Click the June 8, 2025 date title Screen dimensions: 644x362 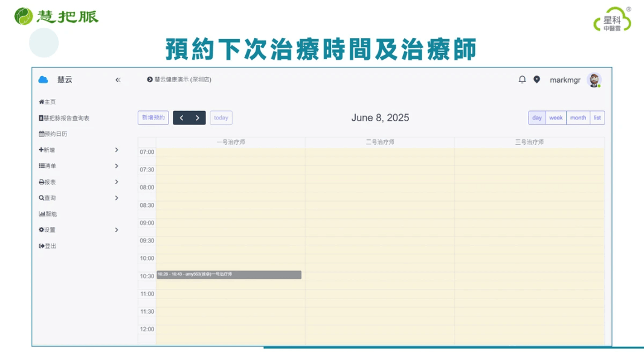point(381,118)
